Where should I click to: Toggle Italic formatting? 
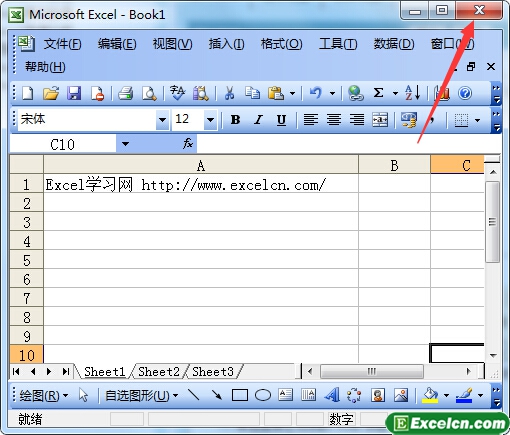click(x=258, y=119)
